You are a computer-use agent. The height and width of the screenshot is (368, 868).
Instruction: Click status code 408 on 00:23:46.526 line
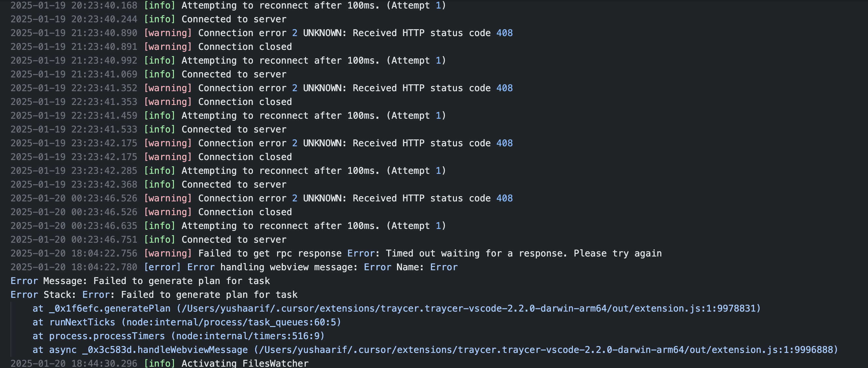[x=504, y=198]
